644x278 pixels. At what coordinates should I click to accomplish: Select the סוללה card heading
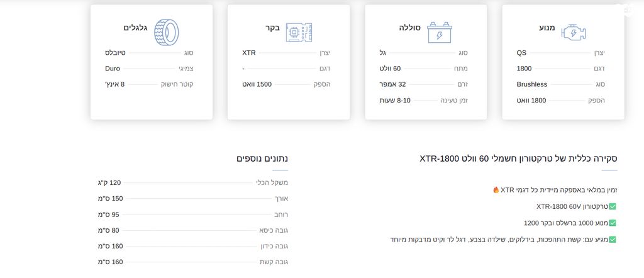click(x=409, y=28)
